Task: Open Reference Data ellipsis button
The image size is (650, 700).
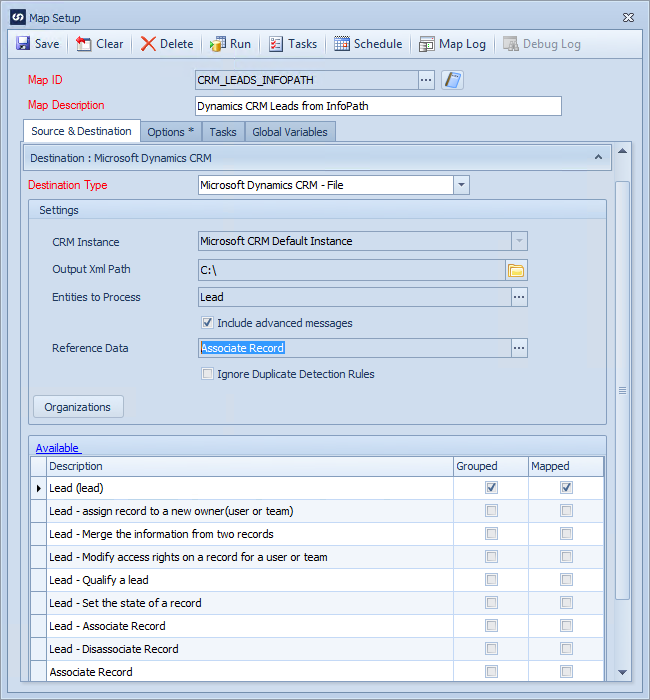Action: pos(519,348)
